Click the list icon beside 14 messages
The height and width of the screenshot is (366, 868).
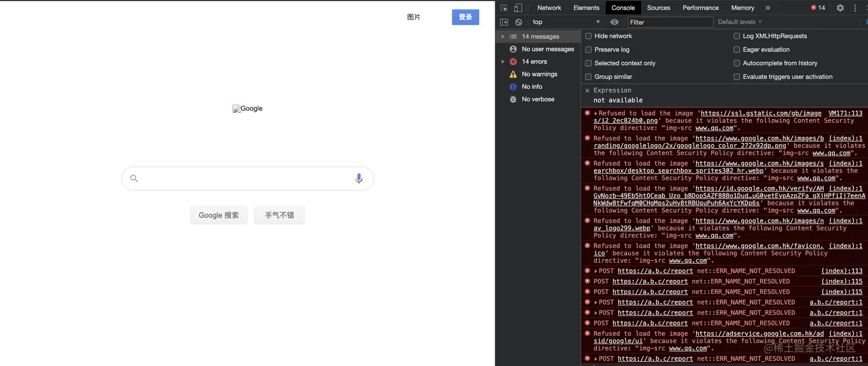[x=513, y=36]
